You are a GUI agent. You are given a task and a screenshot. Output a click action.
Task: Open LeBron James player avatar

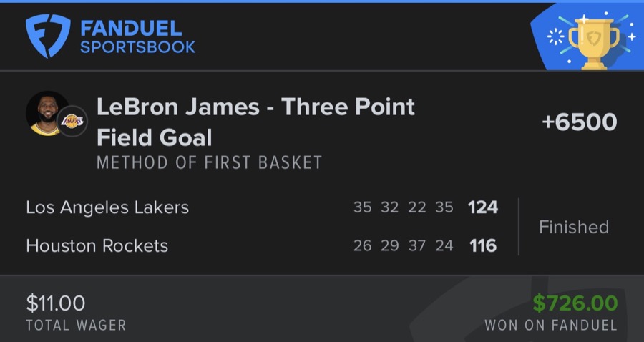[x=47, y=113]
